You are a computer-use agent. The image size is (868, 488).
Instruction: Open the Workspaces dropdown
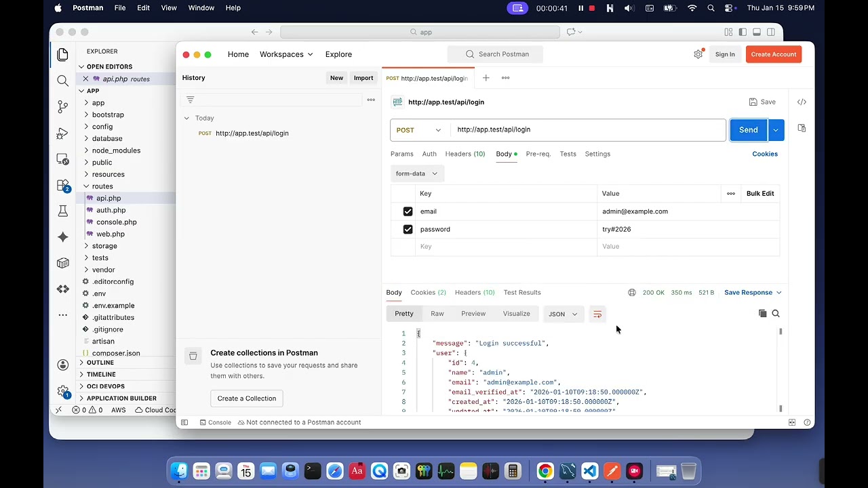pyautogui.click(x=286, y=54)
